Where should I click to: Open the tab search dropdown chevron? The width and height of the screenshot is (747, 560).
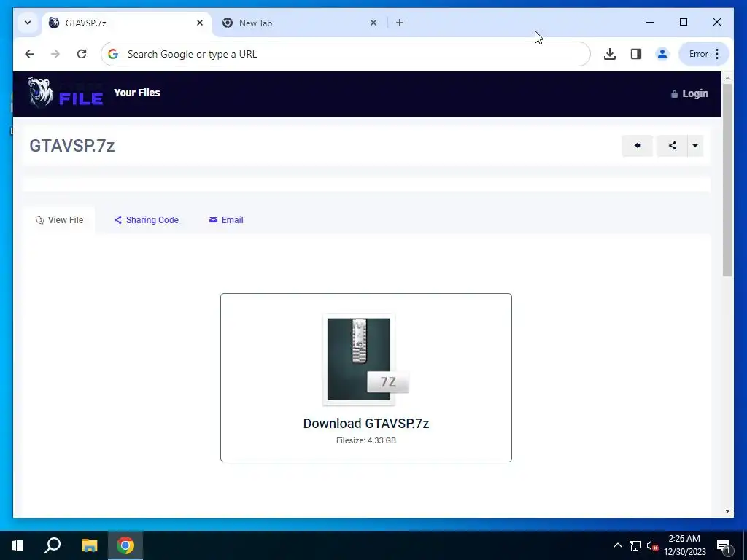(28, 23)
